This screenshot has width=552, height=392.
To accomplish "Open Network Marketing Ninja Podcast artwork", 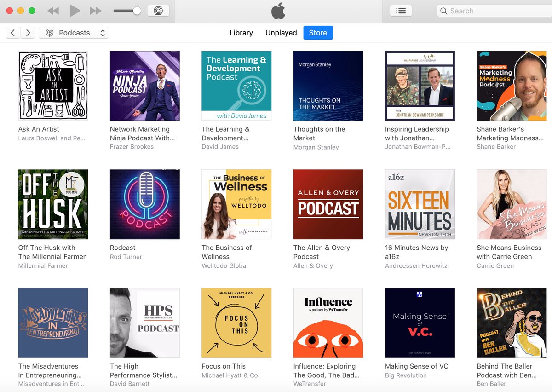I will [145, 86].
